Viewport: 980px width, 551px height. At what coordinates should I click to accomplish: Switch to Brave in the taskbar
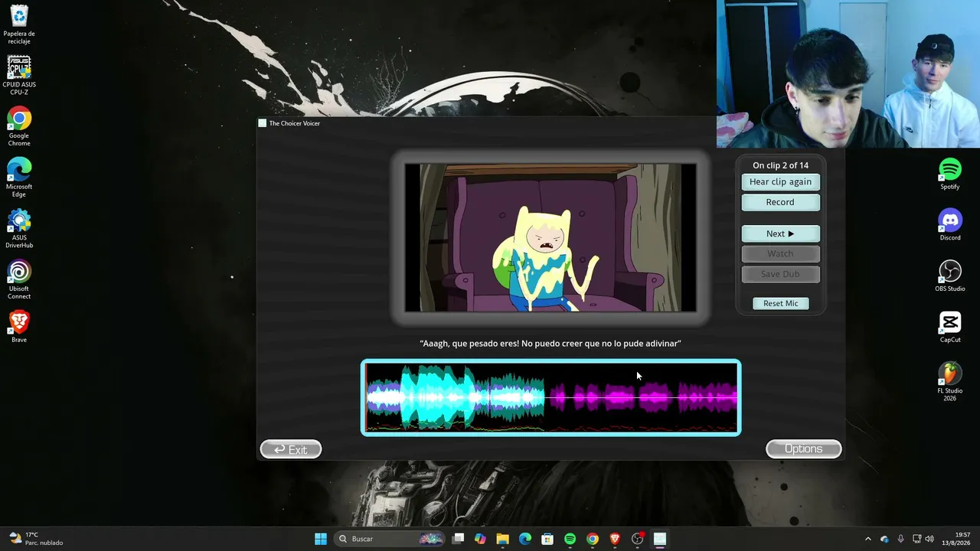point(615,539)
